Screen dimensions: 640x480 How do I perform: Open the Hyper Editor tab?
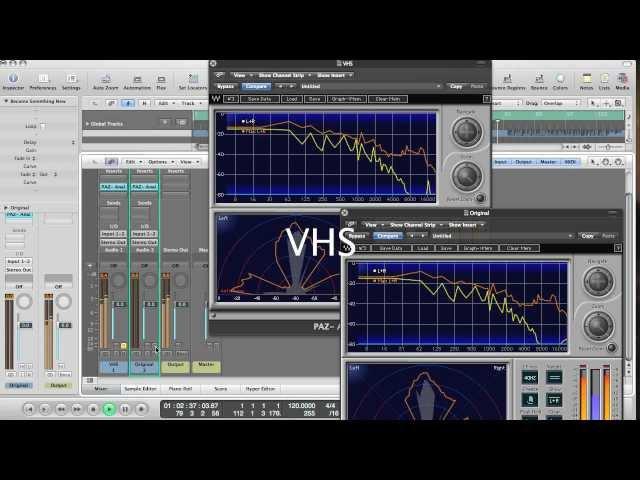[260, 389]
